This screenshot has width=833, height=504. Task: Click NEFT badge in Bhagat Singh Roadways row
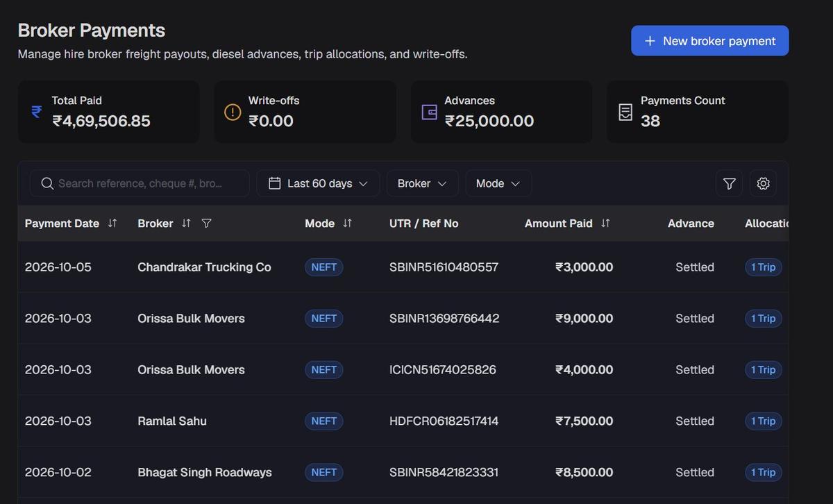[x=323, y=473]
